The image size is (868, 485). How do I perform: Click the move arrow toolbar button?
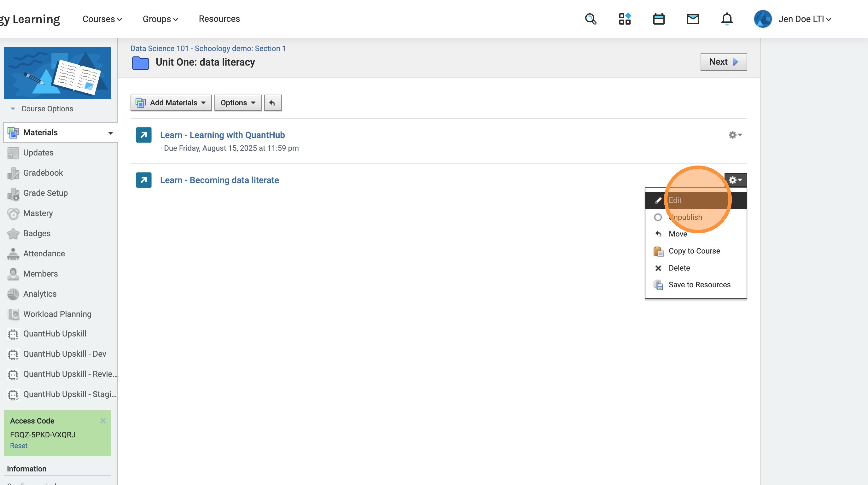tap(273, 103)
